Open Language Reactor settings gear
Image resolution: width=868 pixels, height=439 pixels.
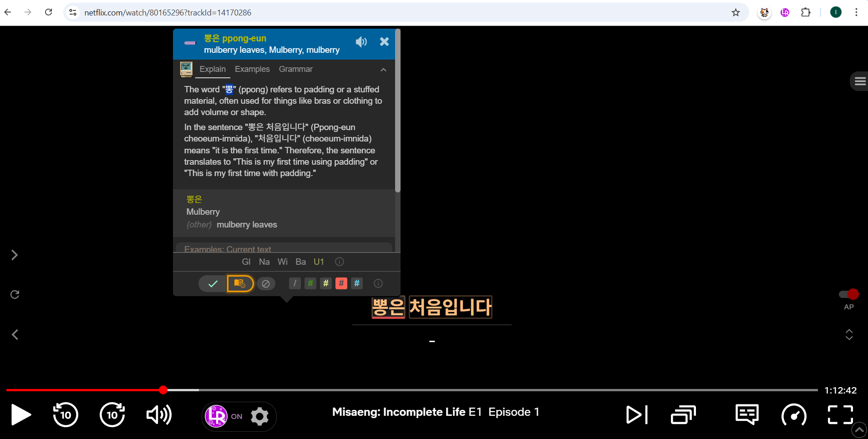tap(260, 416)
